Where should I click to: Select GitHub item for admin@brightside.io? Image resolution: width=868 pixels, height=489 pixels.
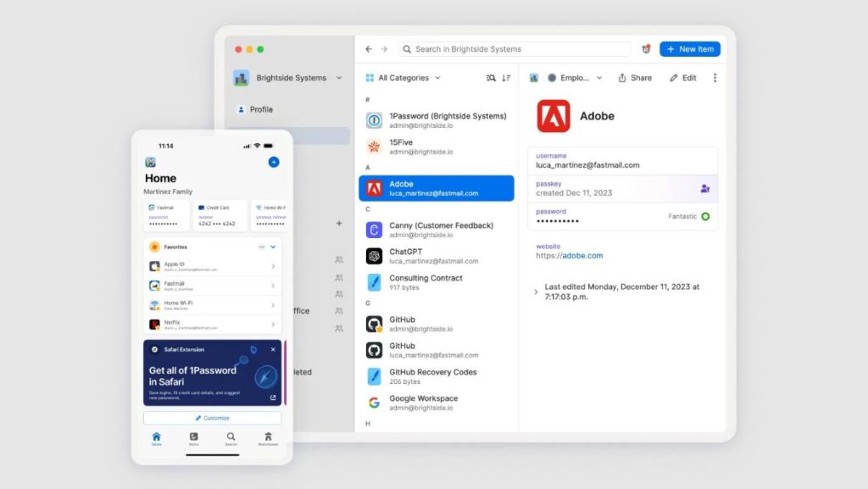click(437, 324)
